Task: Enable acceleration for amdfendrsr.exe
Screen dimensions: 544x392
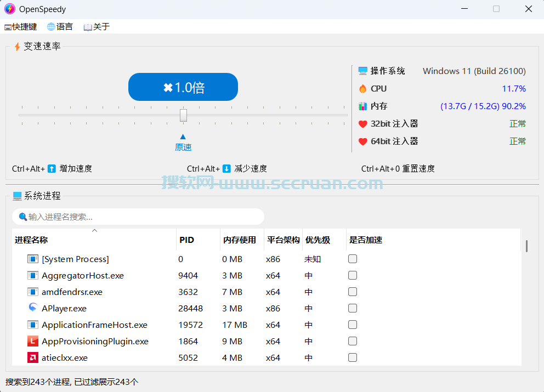Action: click(353, 292)
